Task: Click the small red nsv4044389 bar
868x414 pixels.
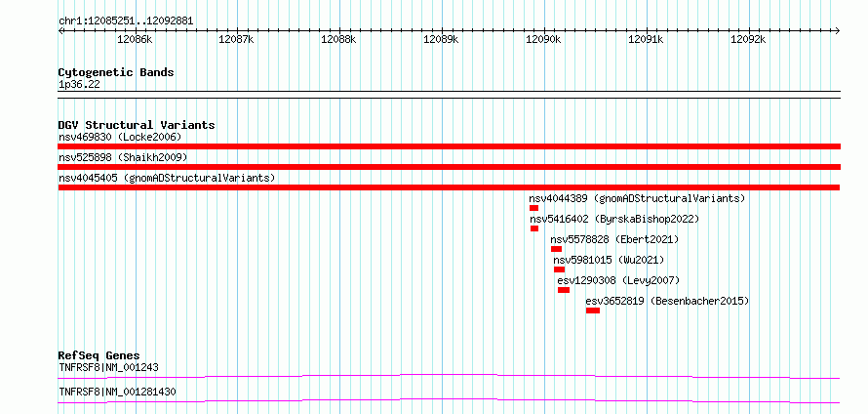Action: (x=533, y=208)
